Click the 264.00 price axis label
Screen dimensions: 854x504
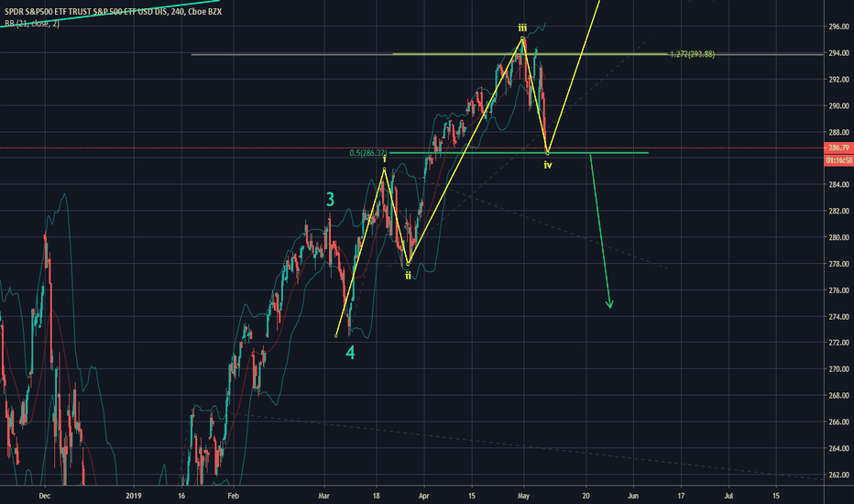[x=838, y=448]
